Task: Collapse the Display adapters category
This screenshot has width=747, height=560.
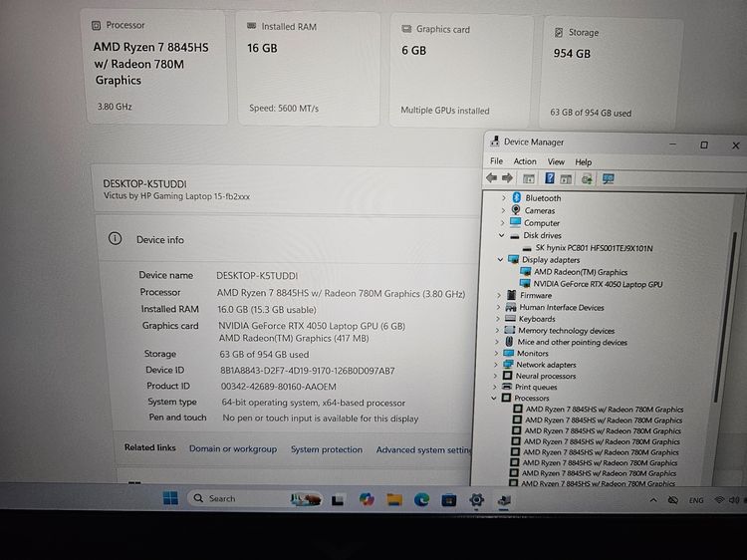Action: 500,259
